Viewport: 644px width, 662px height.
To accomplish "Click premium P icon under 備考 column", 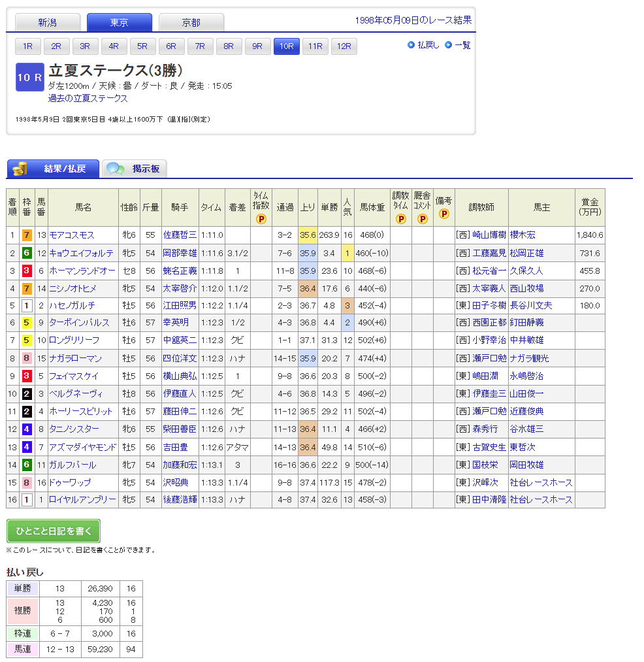I will click(444, 214).
